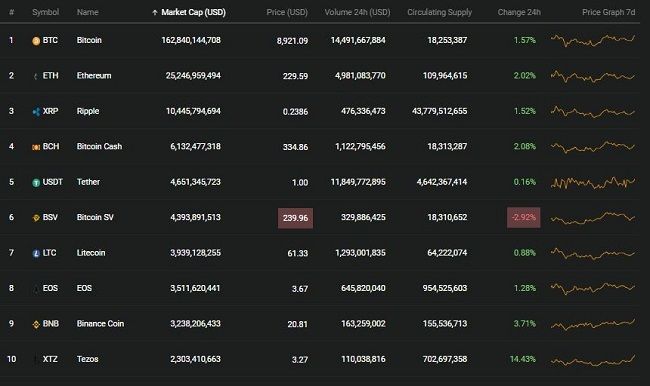Viewport: 650px width, 386px height.
Task: Click the Name column header
Action: click(87, 12)
